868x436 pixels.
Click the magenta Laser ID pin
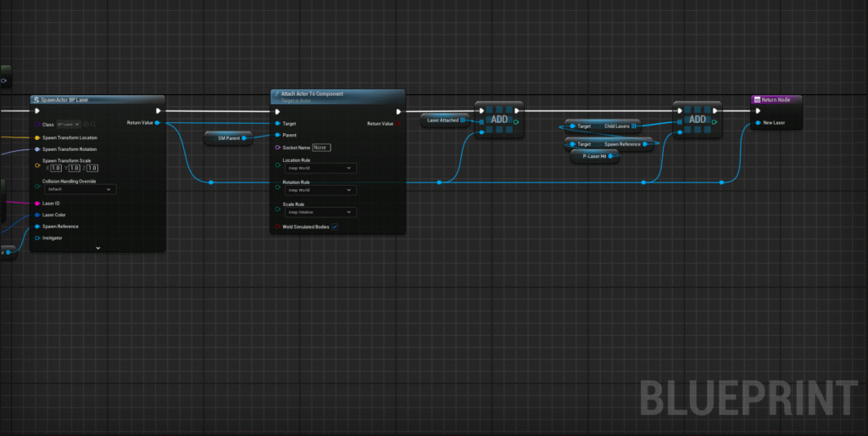point(37,204)
